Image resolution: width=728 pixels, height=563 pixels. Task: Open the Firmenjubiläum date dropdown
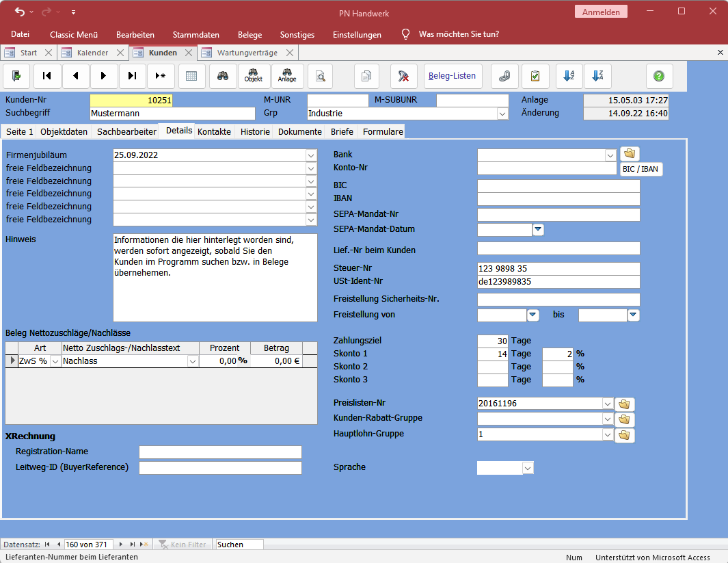(x=312, y=155)
